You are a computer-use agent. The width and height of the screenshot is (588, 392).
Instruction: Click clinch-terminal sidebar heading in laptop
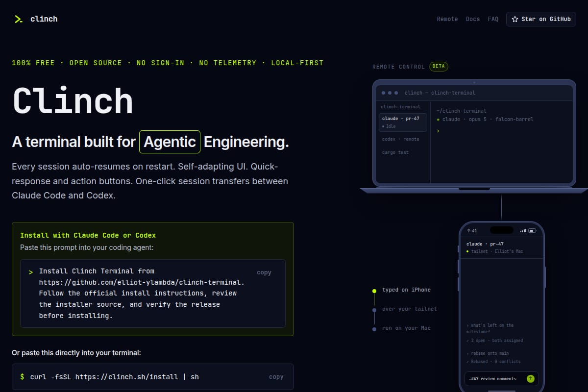[x=401, y=107]
